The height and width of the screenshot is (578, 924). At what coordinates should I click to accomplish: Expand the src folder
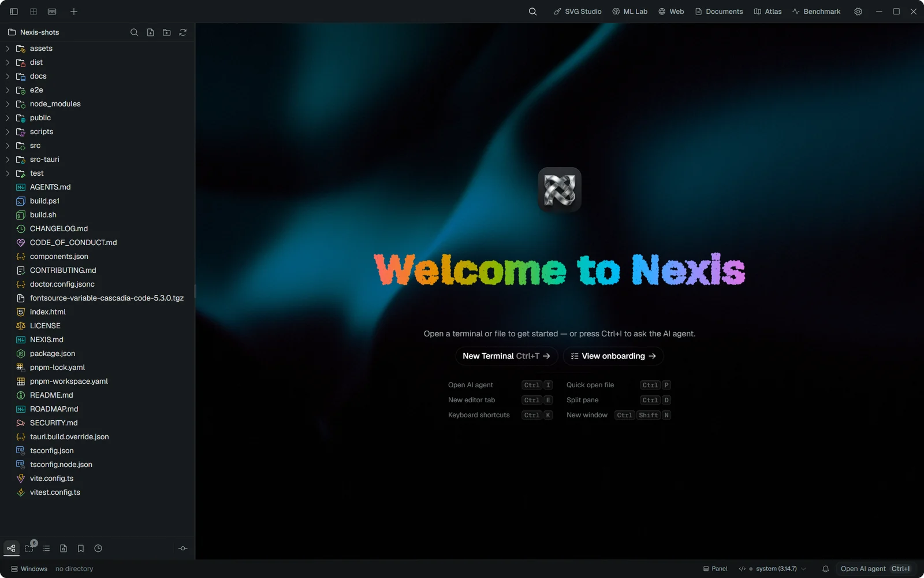(x=97, y=146)
